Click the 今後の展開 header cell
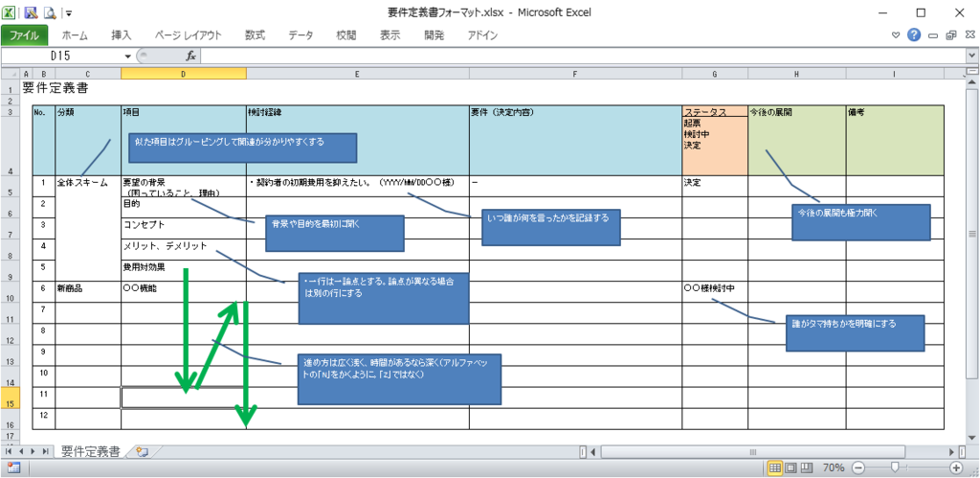Image resolution: width=980 pixels, height=478 pixels. click(797, 140)
